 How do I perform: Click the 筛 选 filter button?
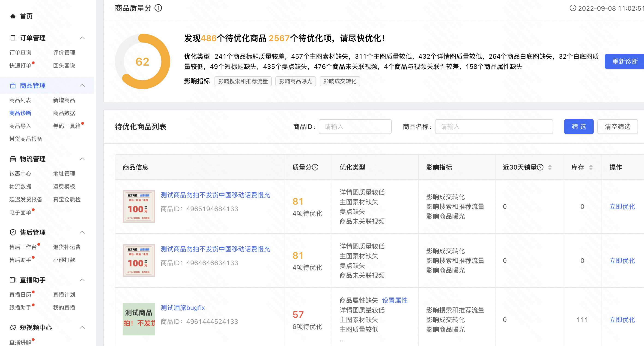pos(579,127)
